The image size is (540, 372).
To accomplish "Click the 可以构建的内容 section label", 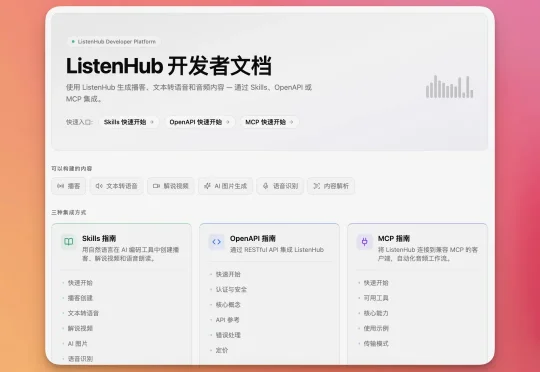I will tap(72, 168).
